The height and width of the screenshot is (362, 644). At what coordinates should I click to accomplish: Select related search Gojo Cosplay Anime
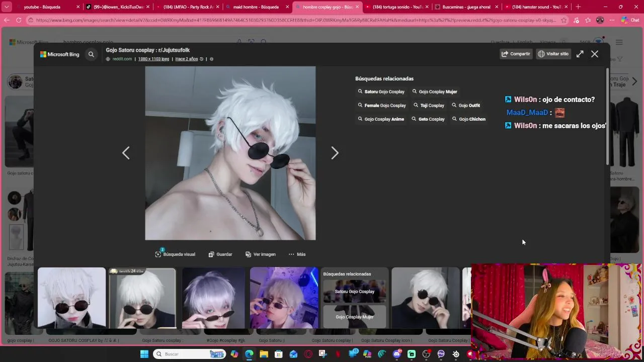(x=381, y=119)
